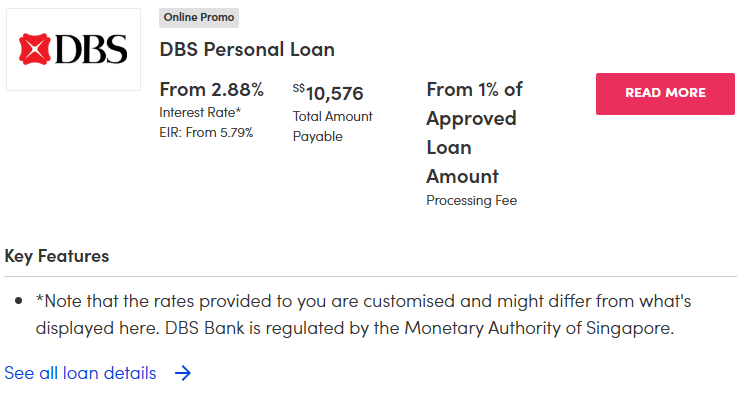Open the See all loan details link
The width and height of the screenshot is (743, 403).
(80, 373)
